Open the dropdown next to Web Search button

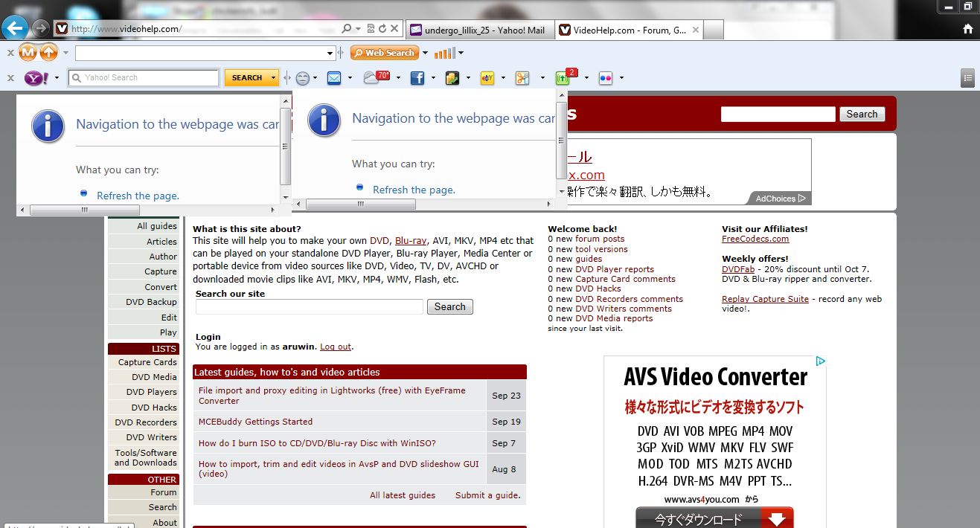426,53
